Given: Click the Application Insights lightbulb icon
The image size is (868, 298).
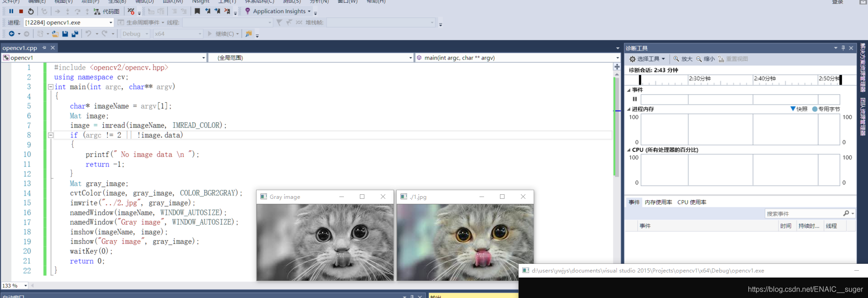Looking at the screenshot, I should 247,11.
